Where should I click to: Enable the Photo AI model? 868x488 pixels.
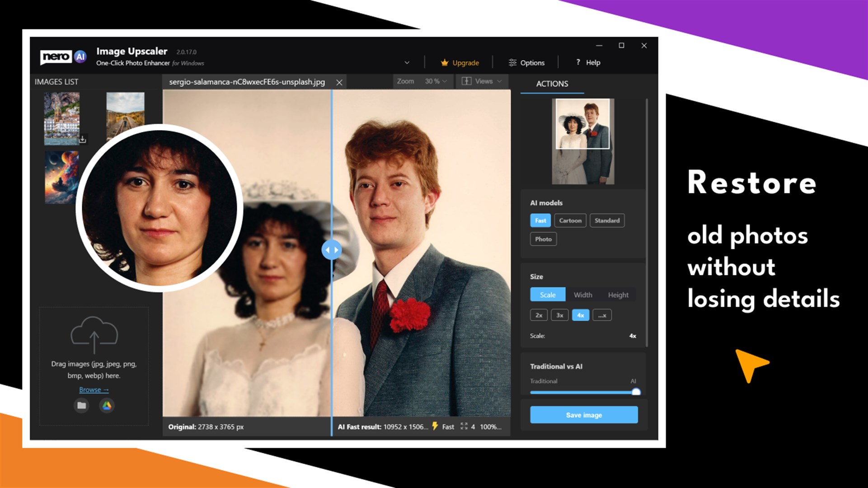[x=543, y=239]
